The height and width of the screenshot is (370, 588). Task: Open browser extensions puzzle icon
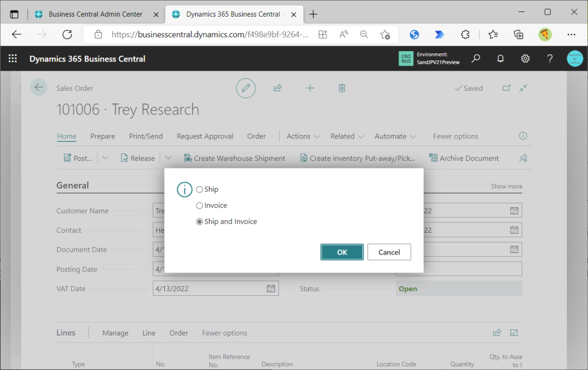(x=465, y=34)
